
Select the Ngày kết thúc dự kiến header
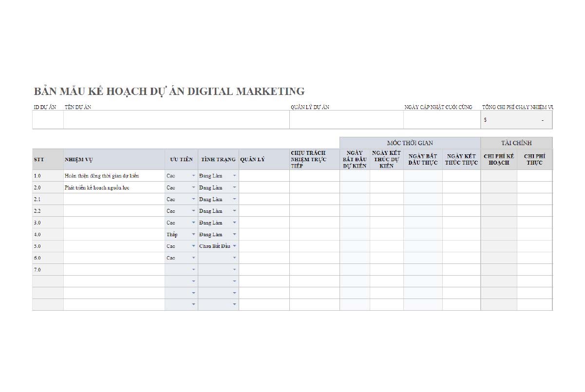pos(387,159)
